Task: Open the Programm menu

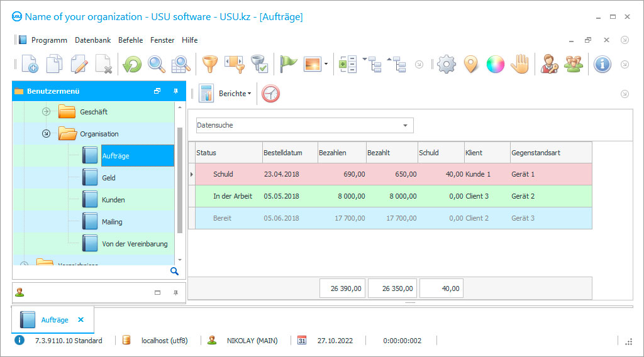Action: [49, 40]
